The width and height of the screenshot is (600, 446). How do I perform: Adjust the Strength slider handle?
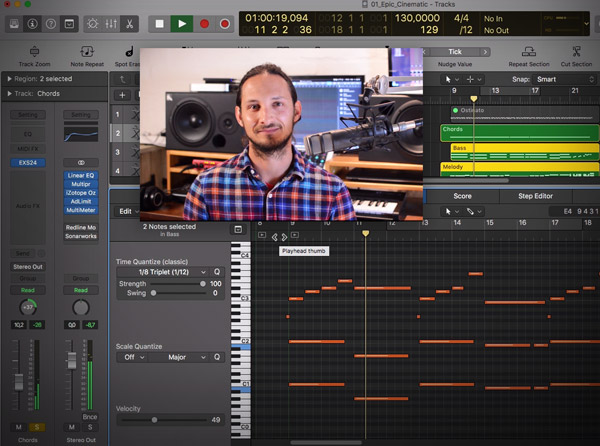click(203, 284)
